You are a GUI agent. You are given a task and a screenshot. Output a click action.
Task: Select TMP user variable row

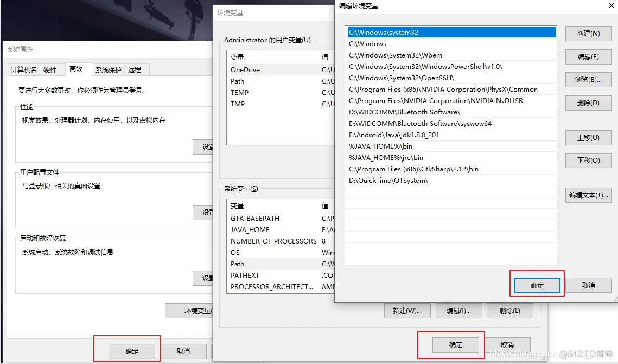pyautogui.click(x=281, y=104)
